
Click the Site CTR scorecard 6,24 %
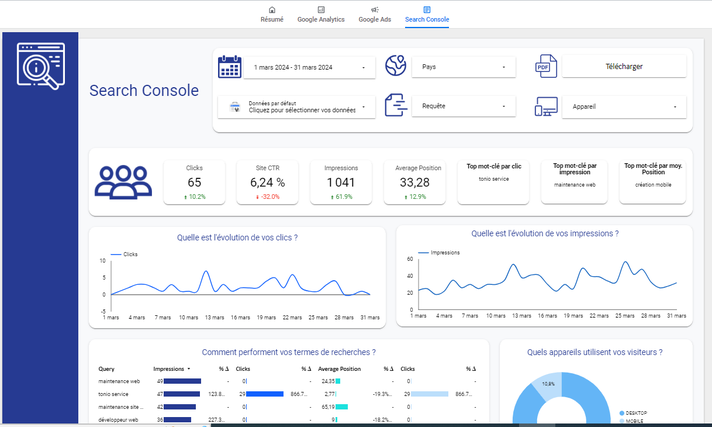click(267, 182)
